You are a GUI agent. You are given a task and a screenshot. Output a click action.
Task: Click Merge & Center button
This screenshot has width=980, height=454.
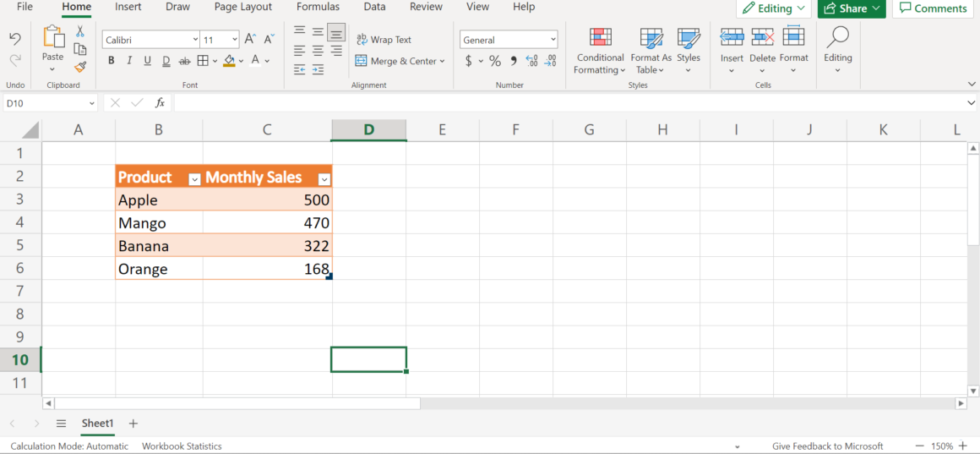395,61
